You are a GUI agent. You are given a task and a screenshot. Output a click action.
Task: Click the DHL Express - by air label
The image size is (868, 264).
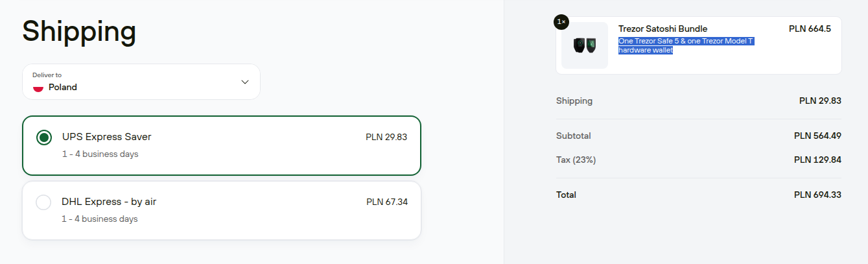click(109, 202)
